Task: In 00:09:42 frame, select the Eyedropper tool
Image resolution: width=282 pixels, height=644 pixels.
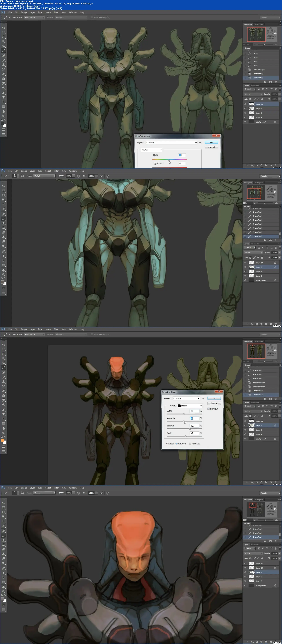Action: click(4, 209)
